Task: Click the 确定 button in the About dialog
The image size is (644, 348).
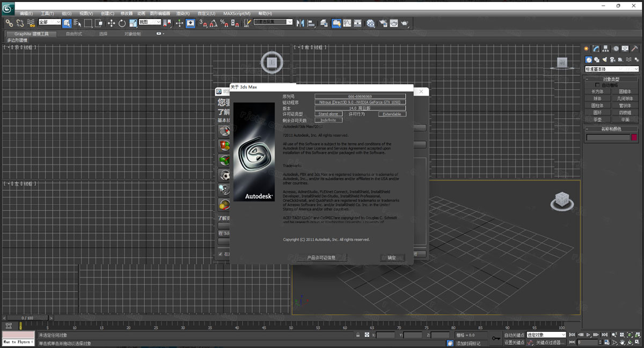Action: (x=392, y=257)
